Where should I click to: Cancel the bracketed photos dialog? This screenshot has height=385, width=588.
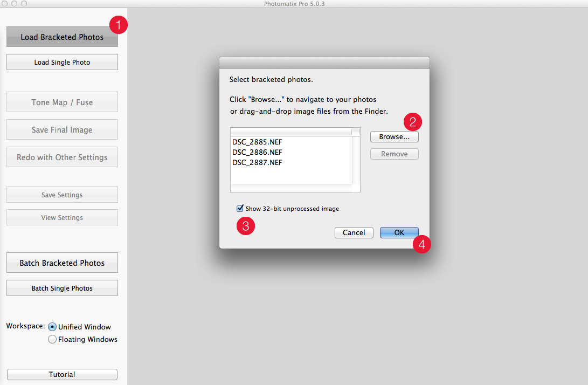354,233
